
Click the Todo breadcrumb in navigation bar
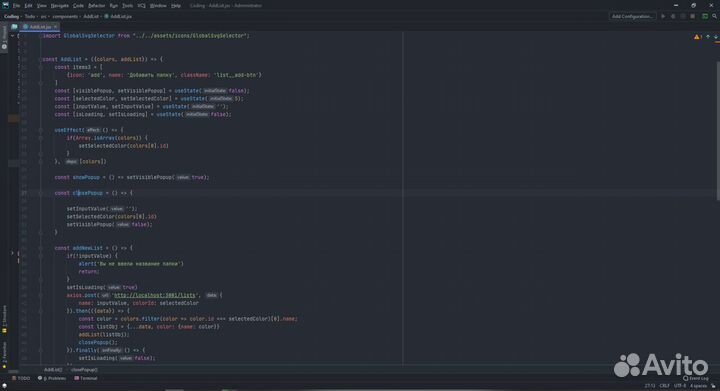(x=30, y=16)
